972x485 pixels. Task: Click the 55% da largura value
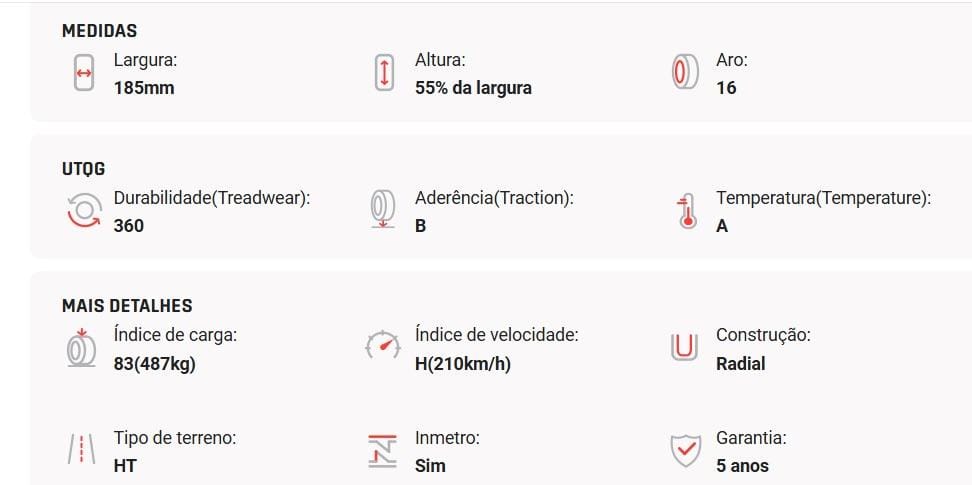point(473,88)
